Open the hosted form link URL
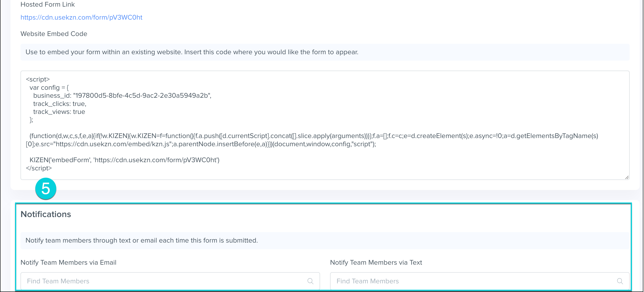This screenshot has height=292, width=644. 81,17
